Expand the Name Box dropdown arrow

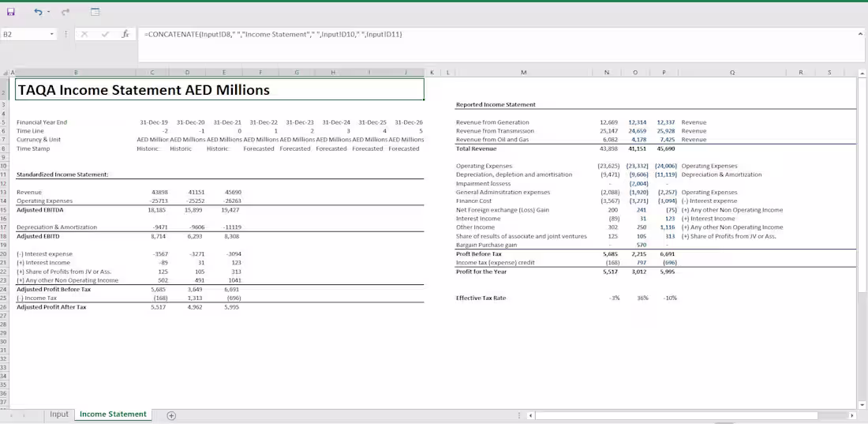tap(52, 35)
